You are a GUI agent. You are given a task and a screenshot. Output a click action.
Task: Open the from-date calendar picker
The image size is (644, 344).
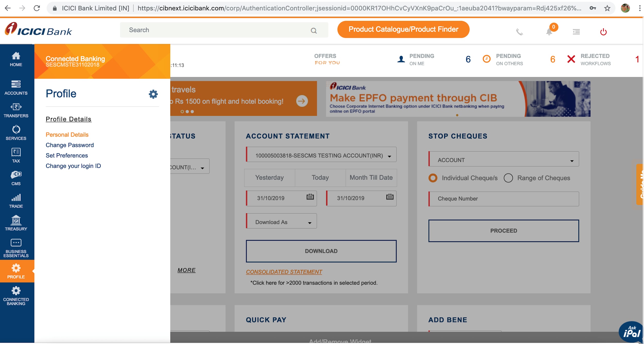(x=310, y=197)
